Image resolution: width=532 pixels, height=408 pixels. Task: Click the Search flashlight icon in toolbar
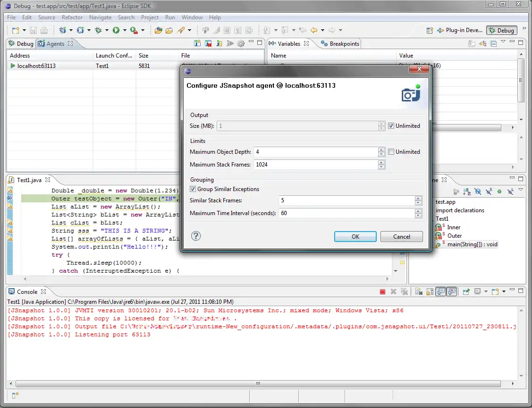pos(181,30)
